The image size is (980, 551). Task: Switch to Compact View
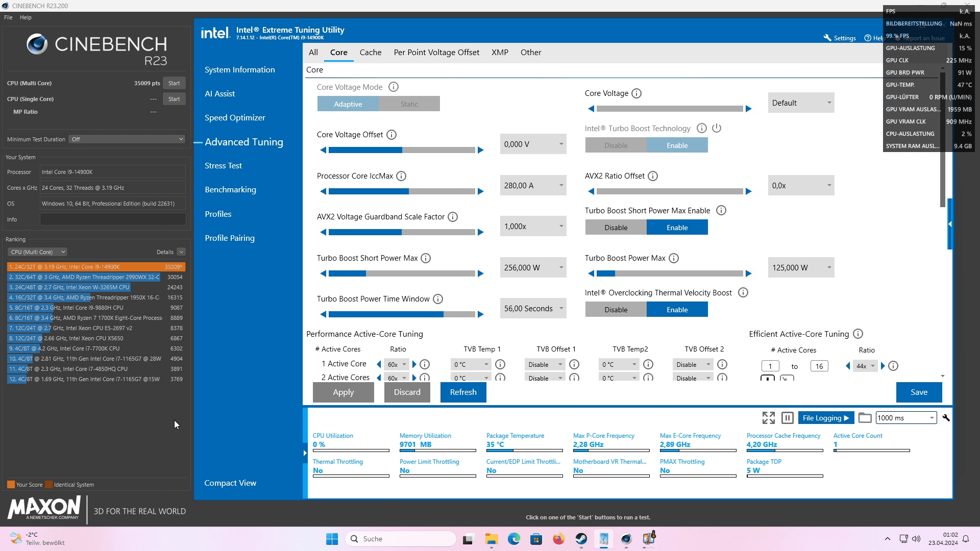click(x=230, y=483)
